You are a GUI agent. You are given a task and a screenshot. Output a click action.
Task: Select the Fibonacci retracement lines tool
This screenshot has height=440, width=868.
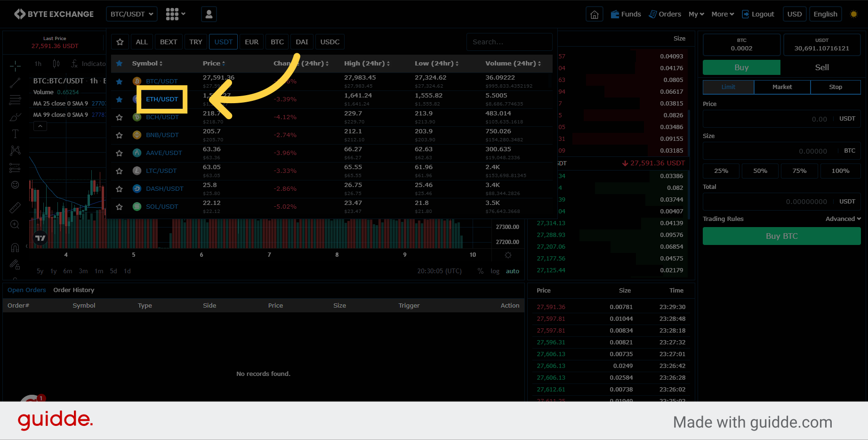pyautogui.click(x=15, y=100)
